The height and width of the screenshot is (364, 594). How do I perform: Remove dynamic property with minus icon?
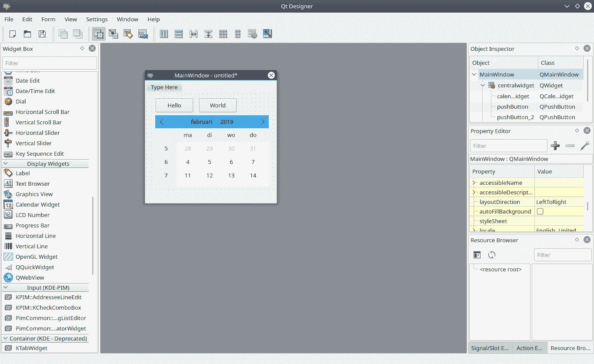(x=570, y=146)
